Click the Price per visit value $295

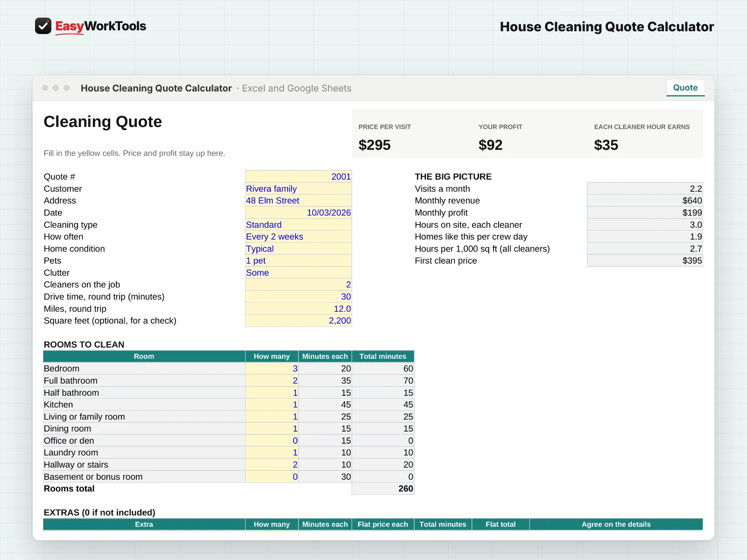[x=374, y=145]
